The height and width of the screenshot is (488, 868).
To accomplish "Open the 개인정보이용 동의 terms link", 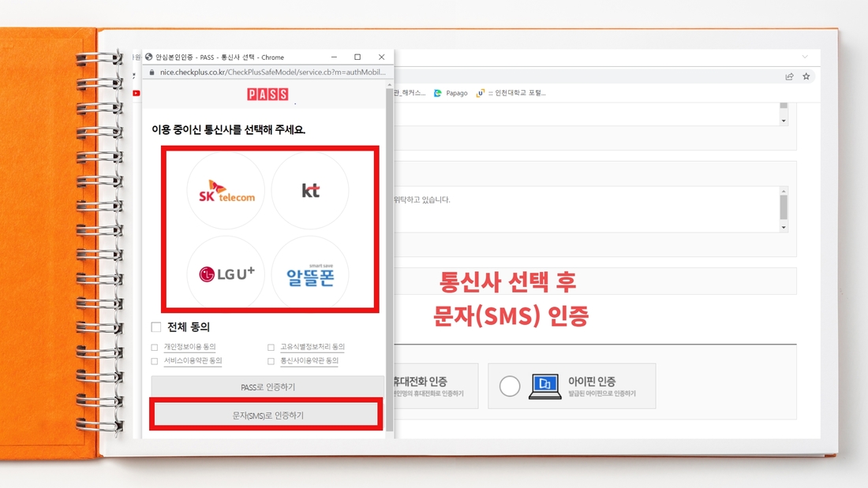I will coord(189,347).
